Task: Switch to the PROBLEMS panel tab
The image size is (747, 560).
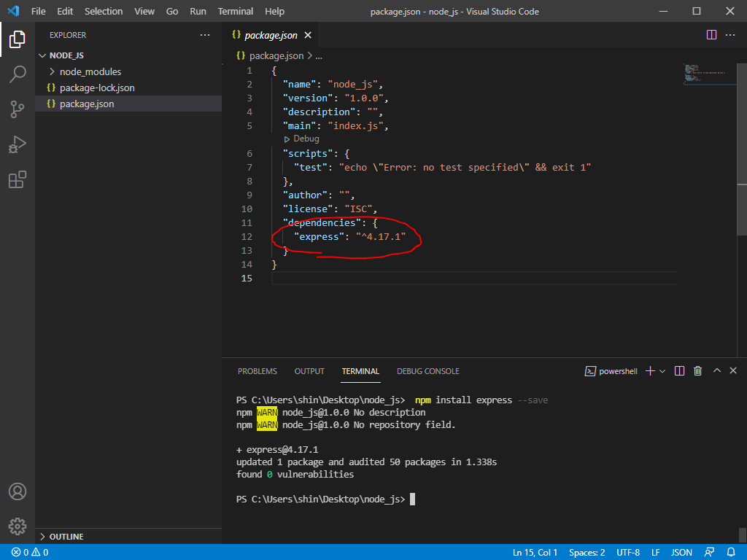Action: (x=258, y=371)
